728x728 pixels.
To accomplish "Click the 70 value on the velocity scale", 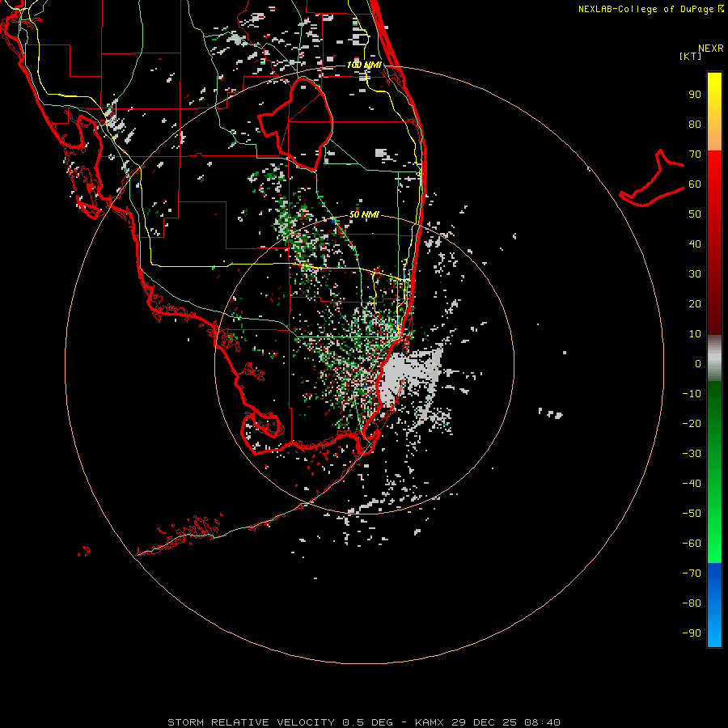I will pyautogui.click(x=695, y=154).
